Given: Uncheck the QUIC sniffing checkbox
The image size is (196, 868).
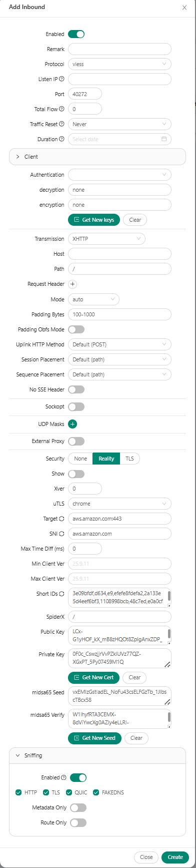Looking at the screenshot, I should pos(69,792).
